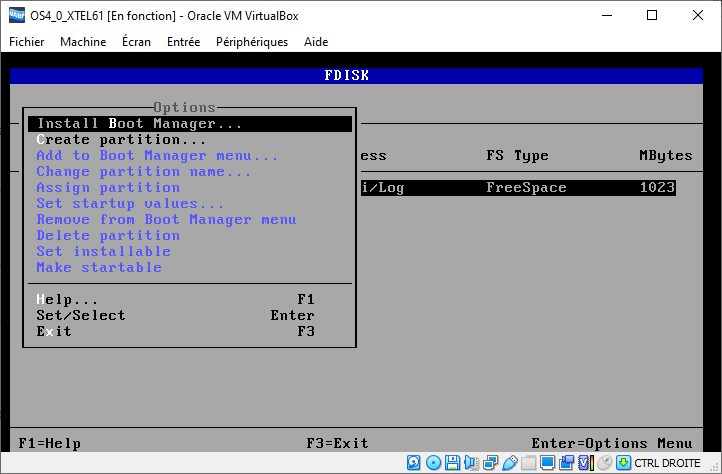Viewport: 722px width, 474px height.
Task: Click the green host key capture icon
Action: click(624, 463)
